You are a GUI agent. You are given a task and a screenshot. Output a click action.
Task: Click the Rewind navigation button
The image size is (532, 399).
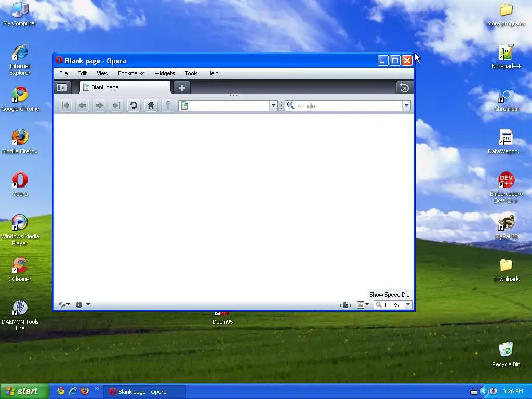point(65,105)
